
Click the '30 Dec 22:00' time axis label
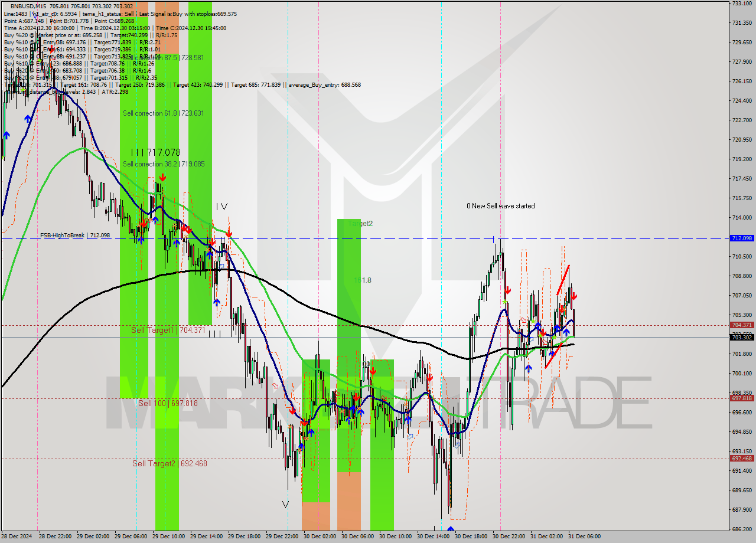tap(509, 537)
